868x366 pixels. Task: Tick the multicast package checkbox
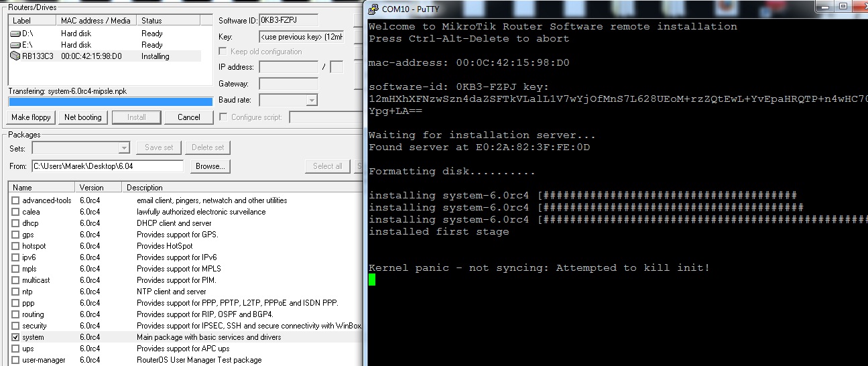tap(15, 280)
